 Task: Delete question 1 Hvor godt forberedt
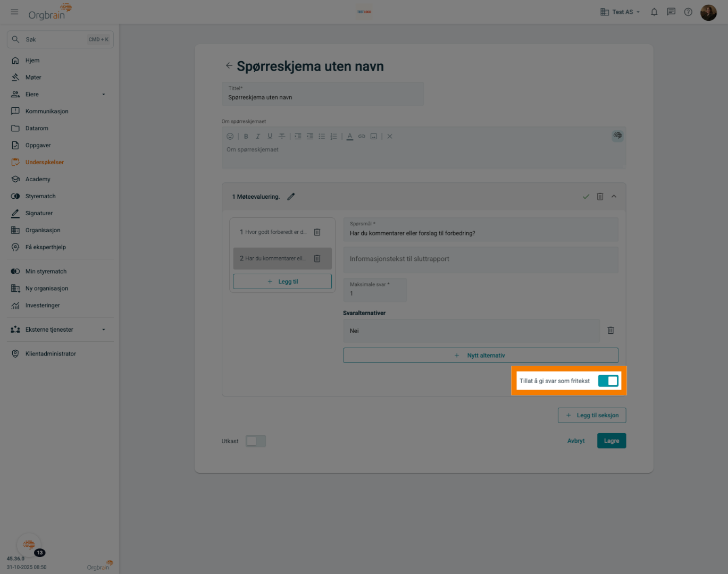(x=317, y=232)
